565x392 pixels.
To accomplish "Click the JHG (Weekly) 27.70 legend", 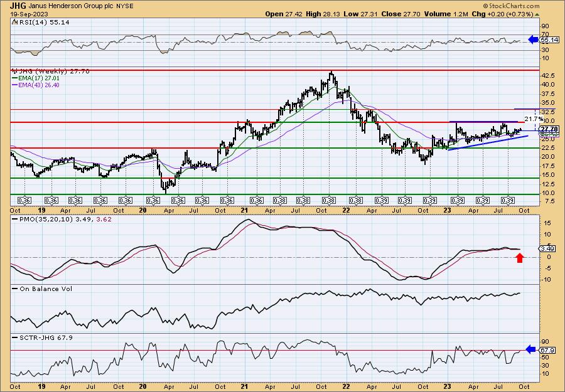I will (x=54, y=72).
